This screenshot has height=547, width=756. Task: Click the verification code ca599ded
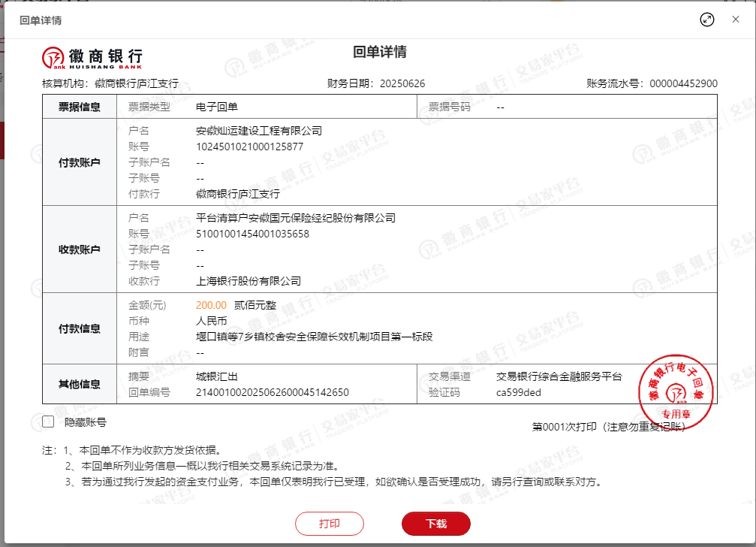pyautogui.click(x=518, y=392)
